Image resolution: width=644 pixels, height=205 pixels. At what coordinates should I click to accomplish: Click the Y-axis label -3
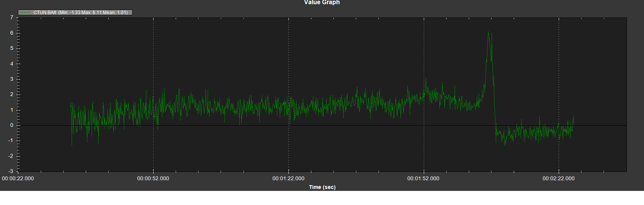(11, 171)
